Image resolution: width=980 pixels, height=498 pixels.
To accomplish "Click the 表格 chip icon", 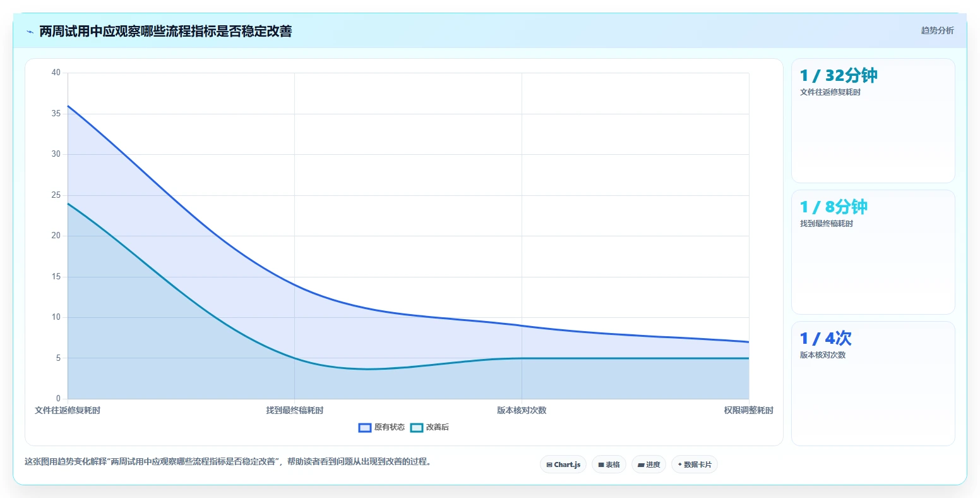I will (601, 465).
